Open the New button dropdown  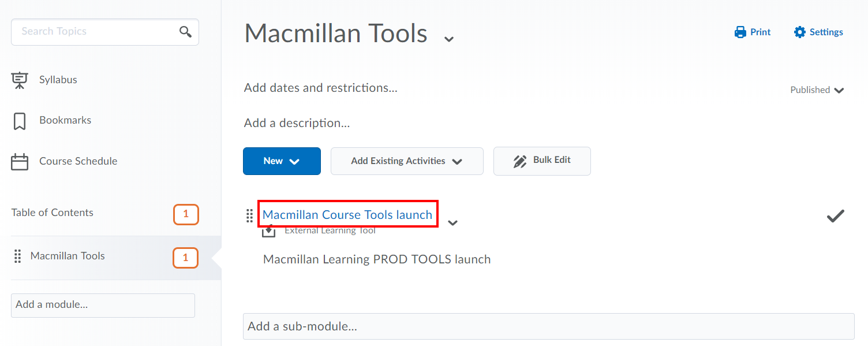pos(282,161)
